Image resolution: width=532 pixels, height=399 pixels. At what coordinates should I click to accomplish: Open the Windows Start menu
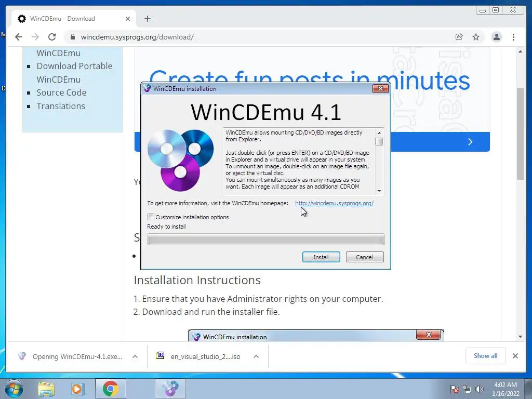point(14,389)
